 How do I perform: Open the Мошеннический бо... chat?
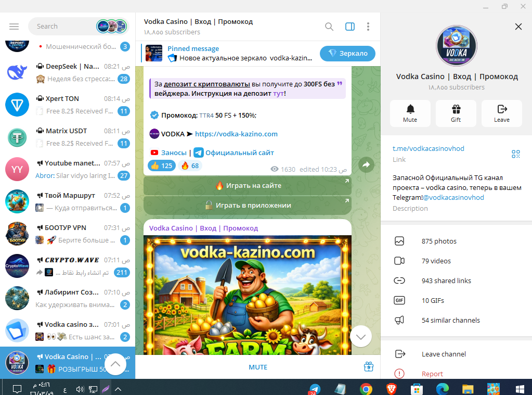(x=68, y=47)
